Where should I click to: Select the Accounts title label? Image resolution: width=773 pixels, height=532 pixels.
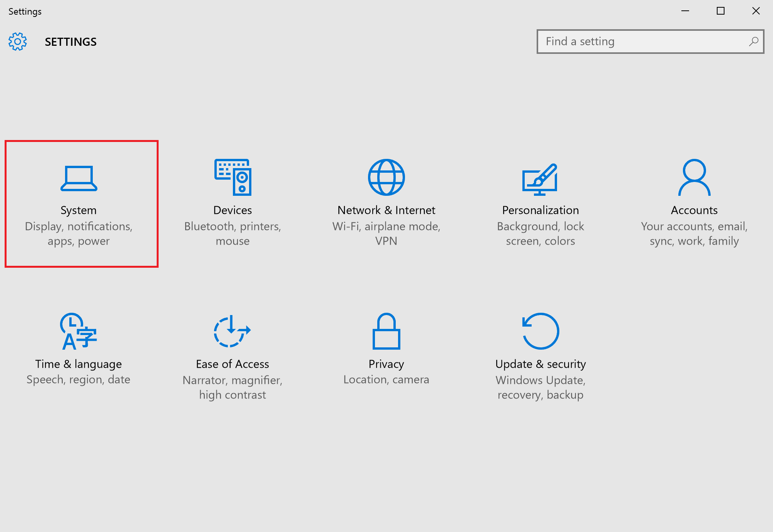tap(694, 210)
